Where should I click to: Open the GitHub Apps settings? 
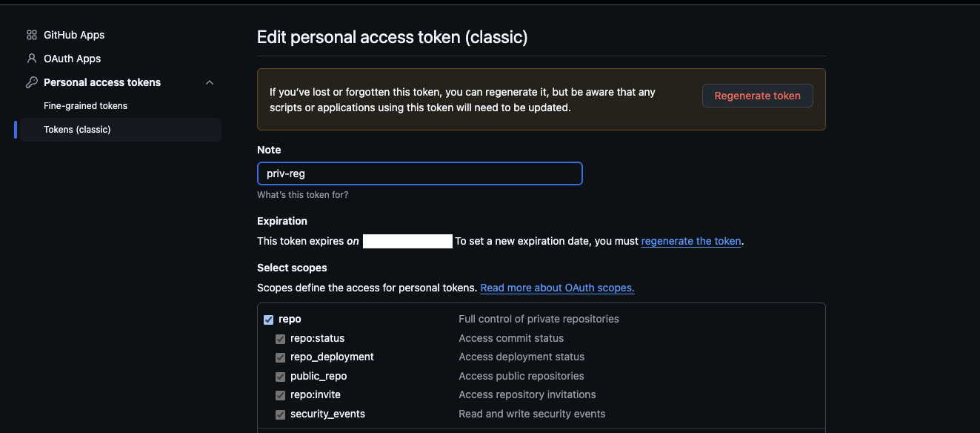[x=74, y=35]
